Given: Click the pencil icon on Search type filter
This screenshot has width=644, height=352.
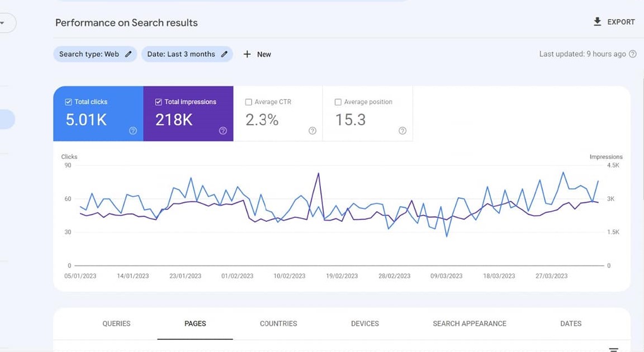Looking at the screenshot, I should point(129,54).
